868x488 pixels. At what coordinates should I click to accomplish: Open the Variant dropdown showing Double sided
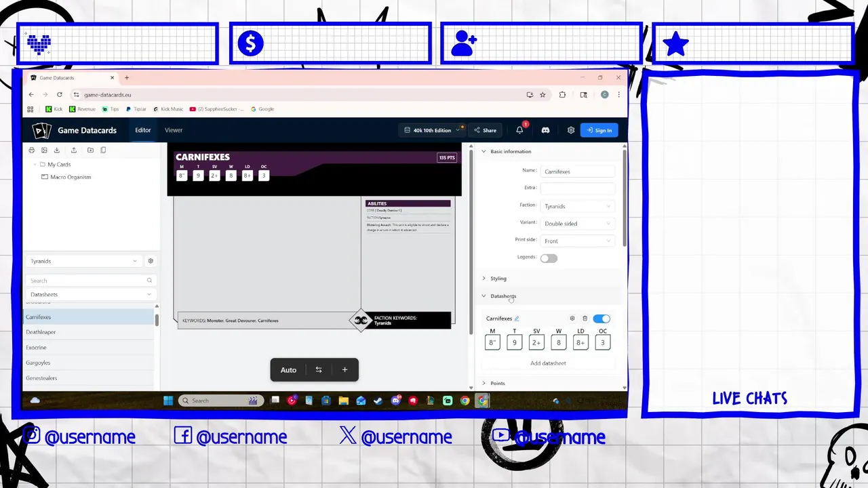click(577, 224)
